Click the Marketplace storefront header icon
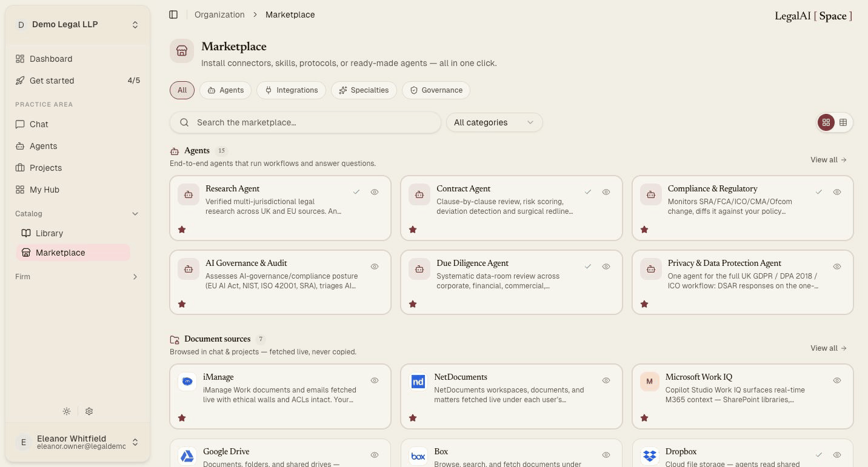The image size is (868, 467). coord(182,51)
